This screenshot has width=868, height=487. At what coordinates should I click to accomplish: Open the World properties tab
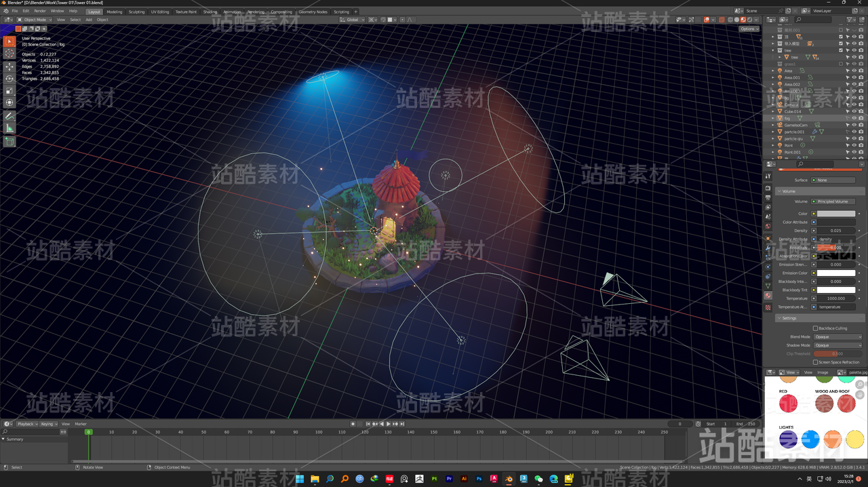pos(768,226)
